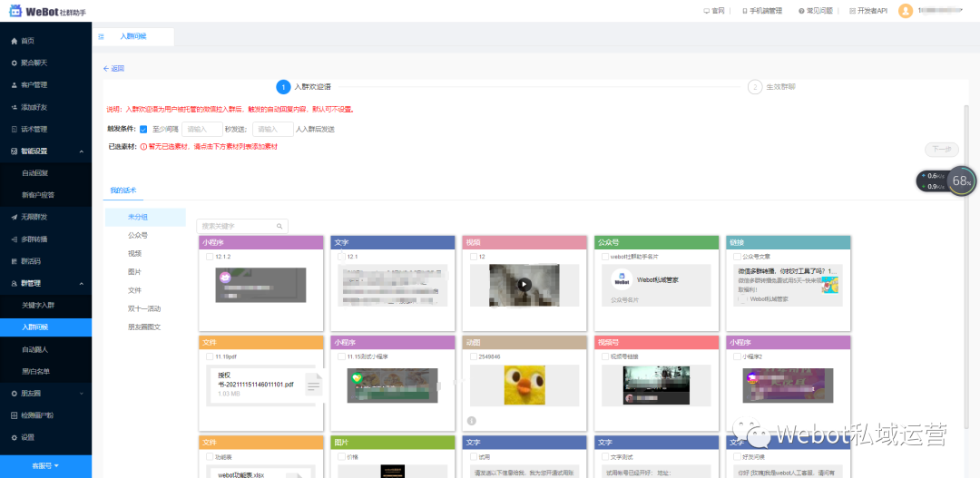Click the 手机端管理 phone icon
980x478 pixels.
744,11
